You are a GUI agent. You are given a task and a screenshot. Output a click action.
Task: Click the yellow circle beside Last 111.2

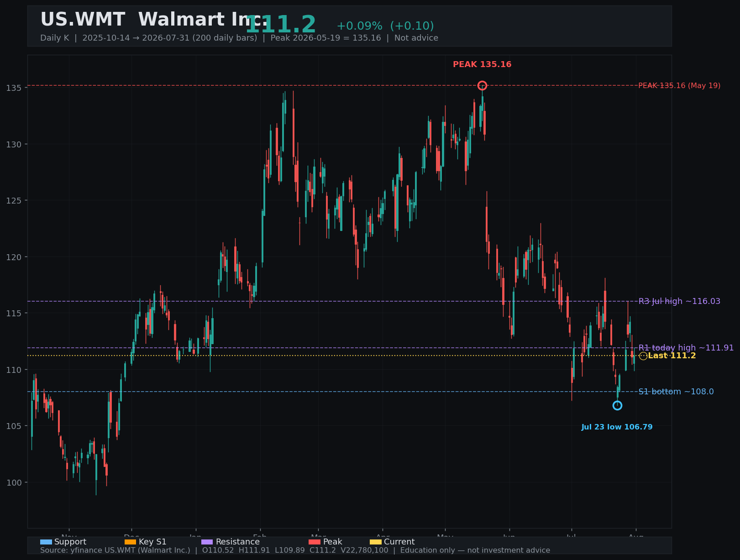(643, 356)
